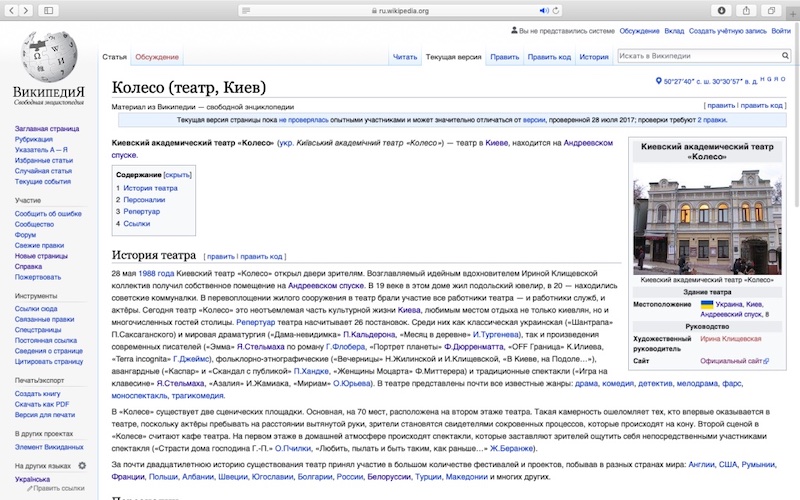Click the ru.wikipedia.org address bar
800x500 pixels.
coord(400,10)
